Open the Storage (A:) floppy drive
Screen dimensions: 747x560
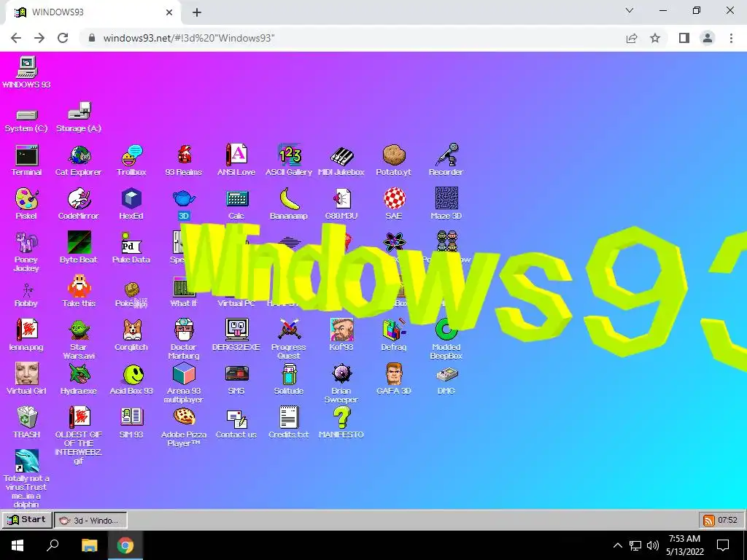pyautogui.click(x=79, y=111)
